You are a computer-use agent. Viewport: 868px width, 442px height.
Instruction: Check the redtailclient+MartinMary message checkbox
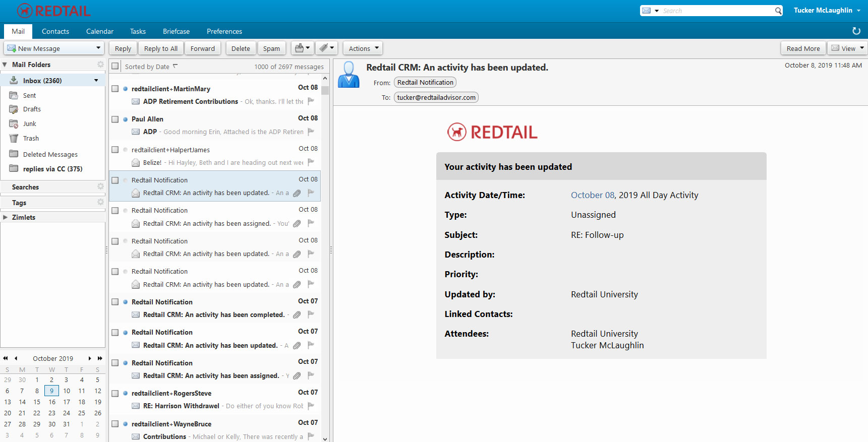[115, 89]
